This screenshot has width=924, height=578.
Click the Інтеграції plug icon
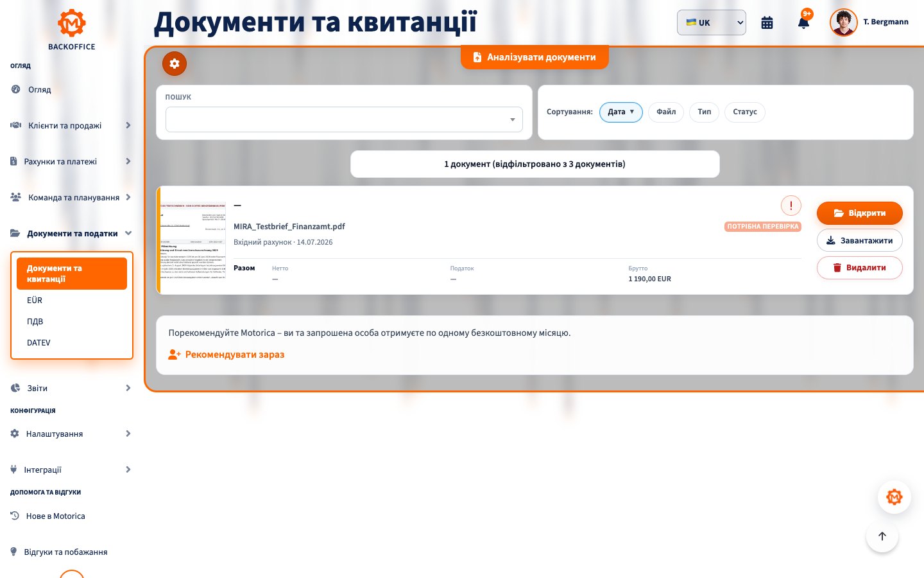click(13, 469)
